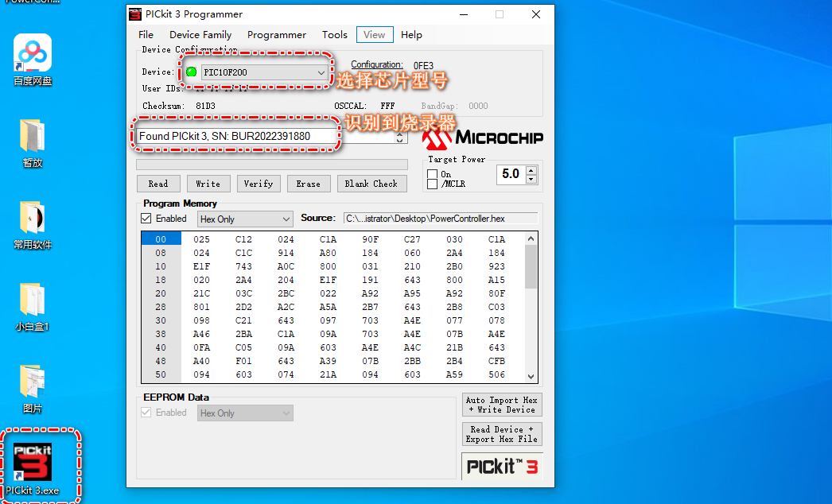Screen dimensions: 832x504
Task: Click memory cell CFB in row 48
Action: (496, 361)
